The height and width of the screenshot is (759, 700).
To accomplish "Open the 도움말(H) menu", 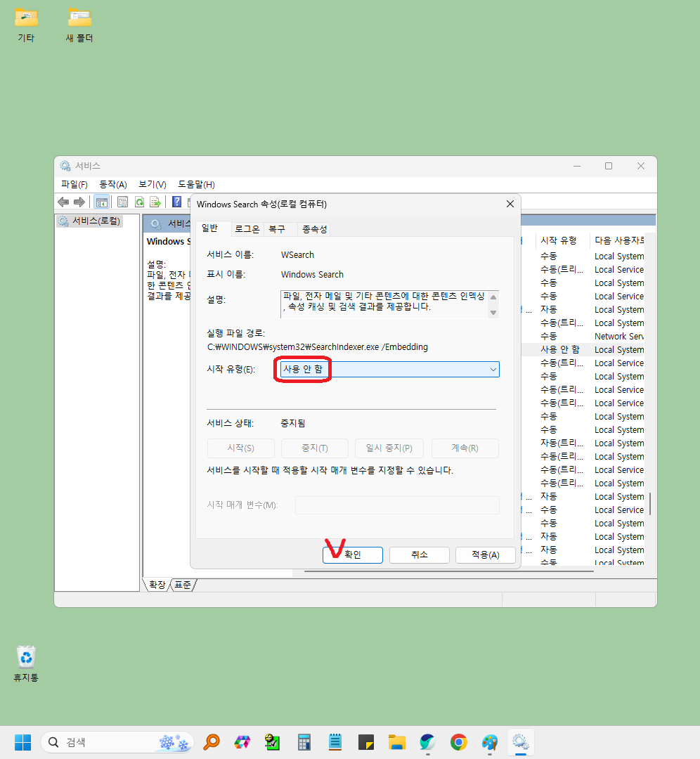I will 196,184.
